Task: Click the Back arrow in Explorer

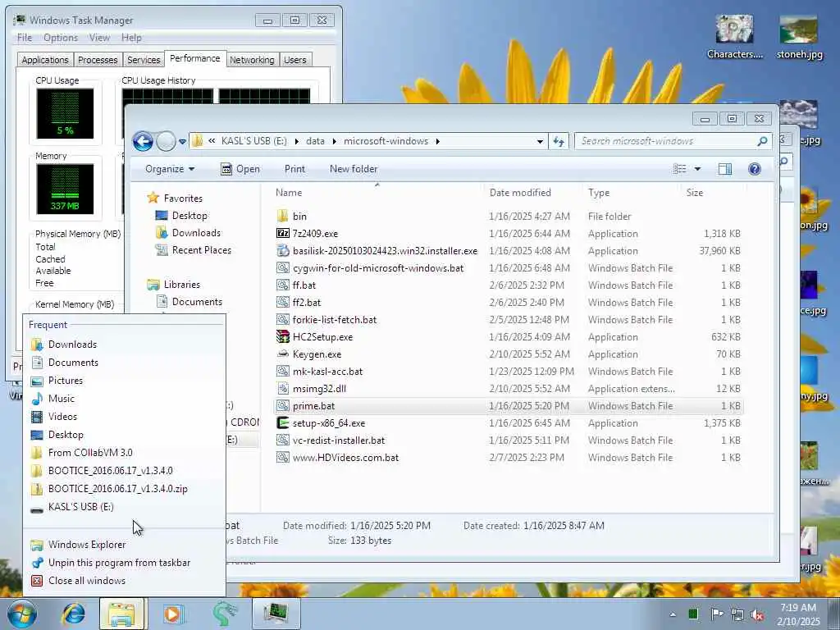Action: [143, 141]
